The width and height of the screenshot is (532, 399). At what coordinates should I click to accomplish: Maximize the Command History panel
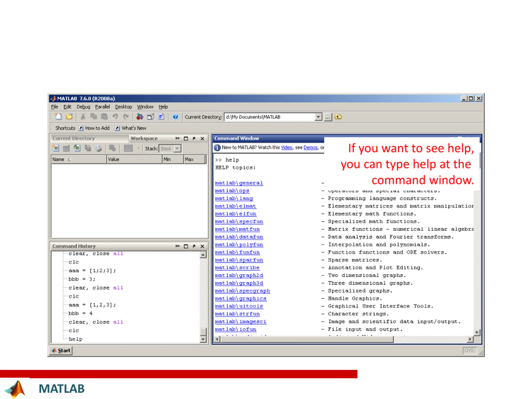(186, 246)
